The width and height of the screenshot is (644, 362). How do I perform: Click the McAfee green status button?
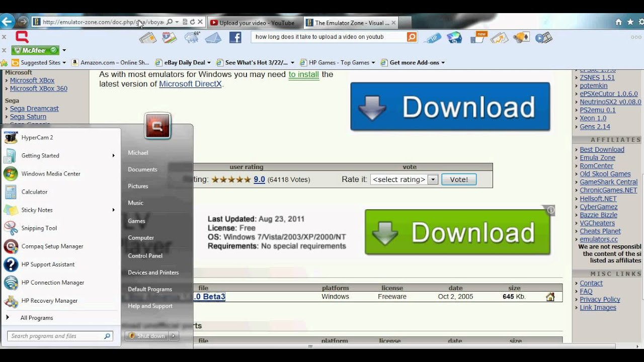(36, 50)
